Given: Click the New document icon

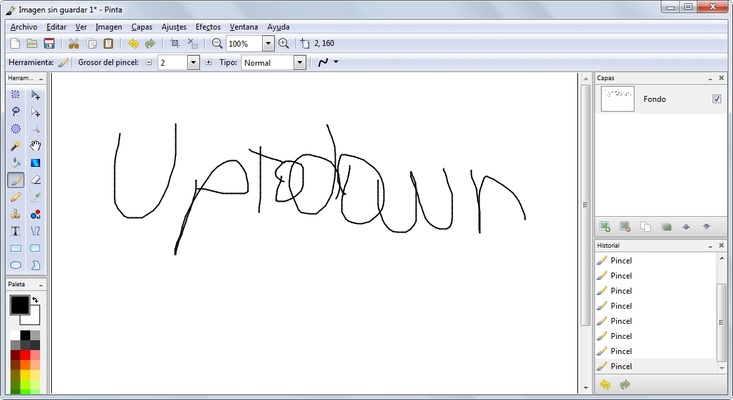Looking at the screenshot, I should pos(15,43).
